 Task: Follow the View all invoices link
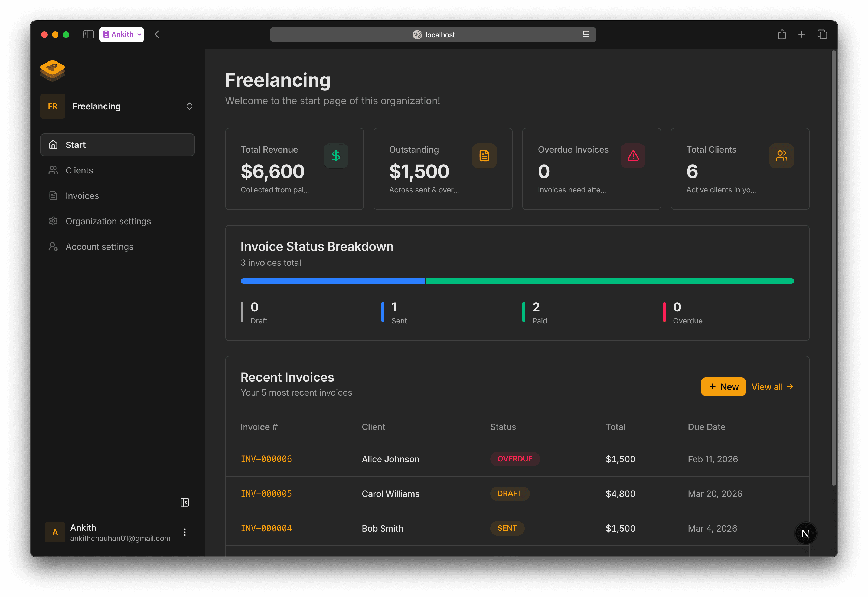pos(772,387)
